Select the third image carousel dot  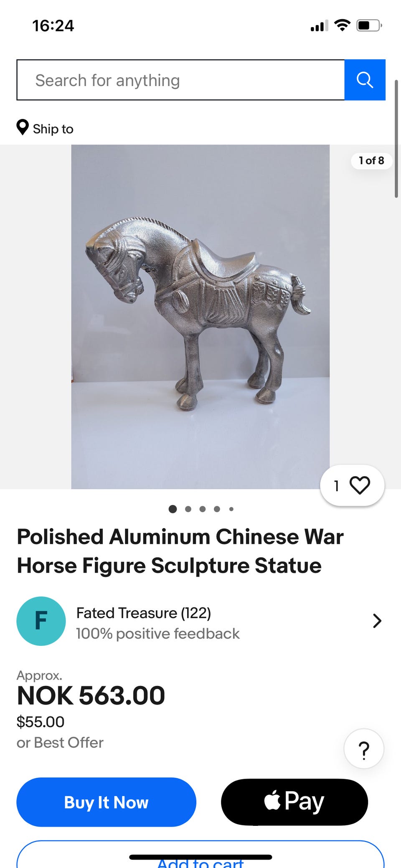(x=203, y=509)
